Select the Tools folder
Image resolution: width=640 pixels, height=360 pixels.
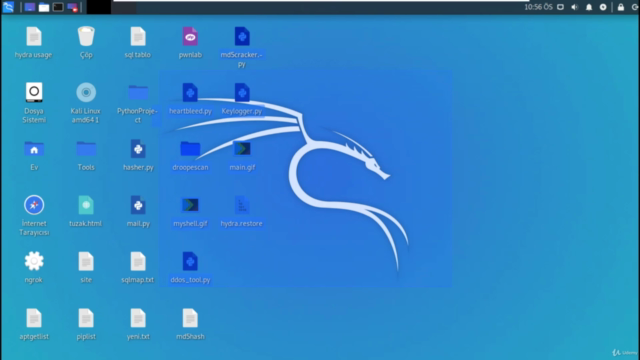point(86,156)
